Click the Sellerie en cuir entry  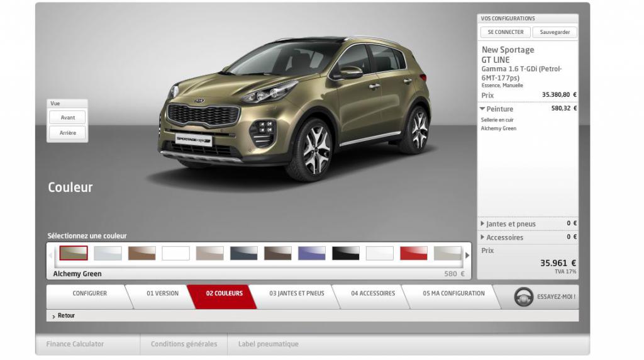pyautogui.click(x=497, y=120)
